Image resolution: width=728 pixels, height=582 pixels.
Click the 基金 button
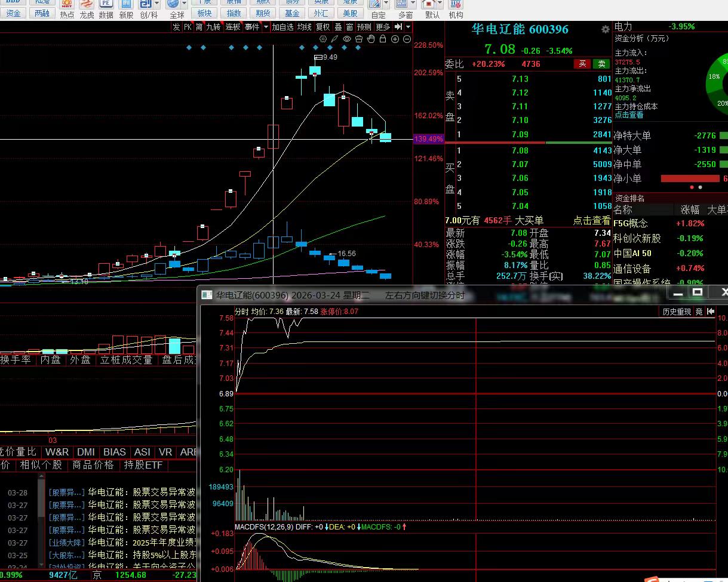tap(292, 13)
